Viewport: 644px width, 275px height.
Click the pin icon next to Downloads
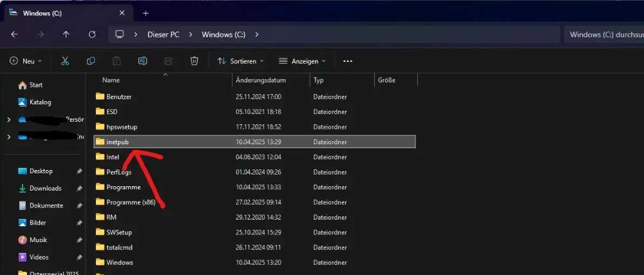[79, 189]
